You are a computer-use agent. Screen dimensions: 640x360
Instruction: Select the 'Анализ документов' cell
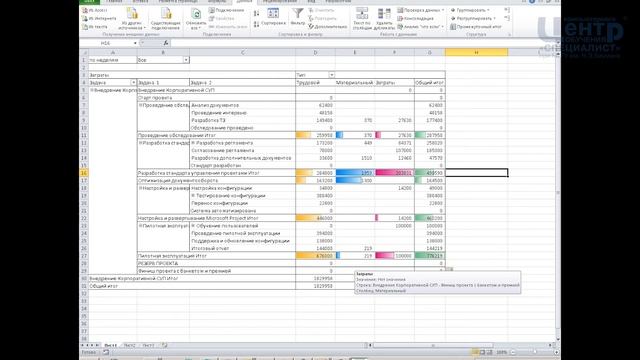(242, 105)
